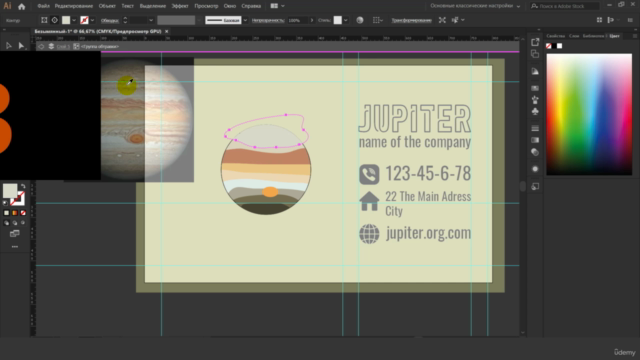Select Draw Inside mode
Screen dimensions: 640x360
click(23, 223)
